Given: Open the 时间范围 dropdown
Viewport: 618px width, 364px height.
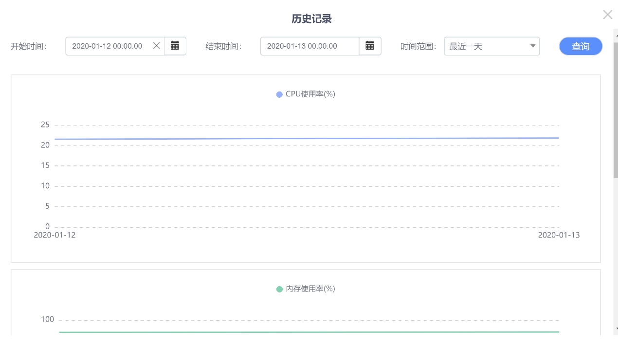Looking at the screenshot, I should pyautogui.click(x=491, y=46).
